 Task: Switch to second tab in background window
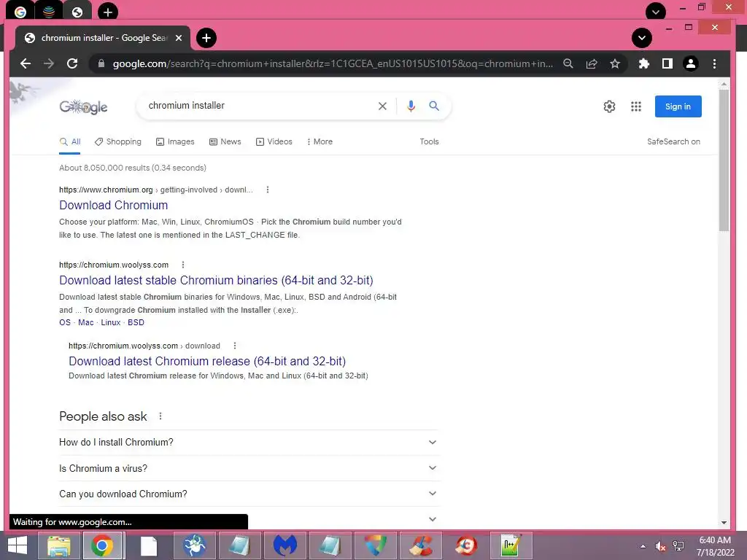[49, 12]
